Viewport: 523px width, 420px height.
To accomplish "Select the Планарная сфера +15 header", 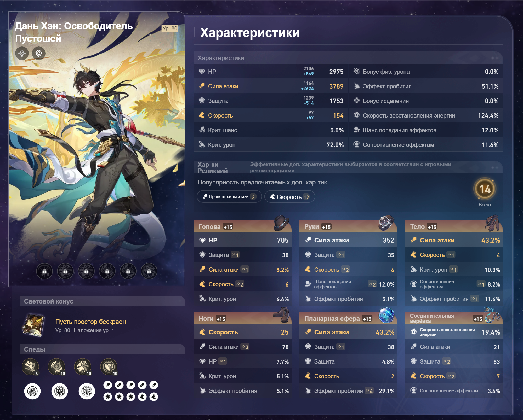I will tap(348, 318).
